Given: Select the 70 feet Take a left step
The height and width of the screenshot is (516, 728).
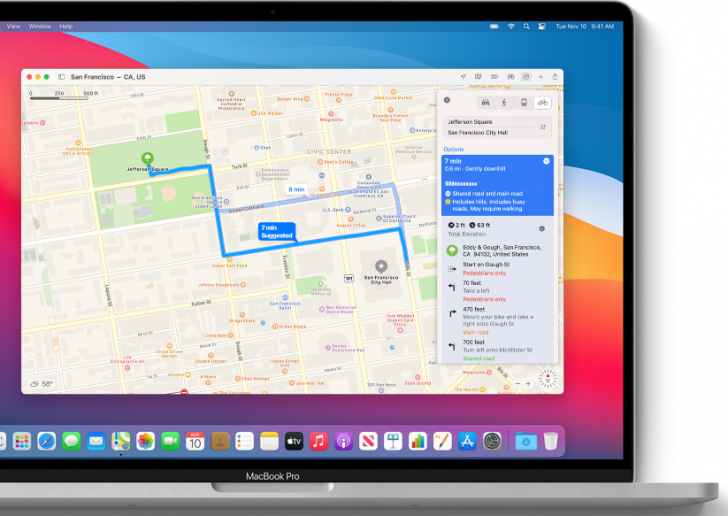Looking at the screenshot, I should point(497,291).
